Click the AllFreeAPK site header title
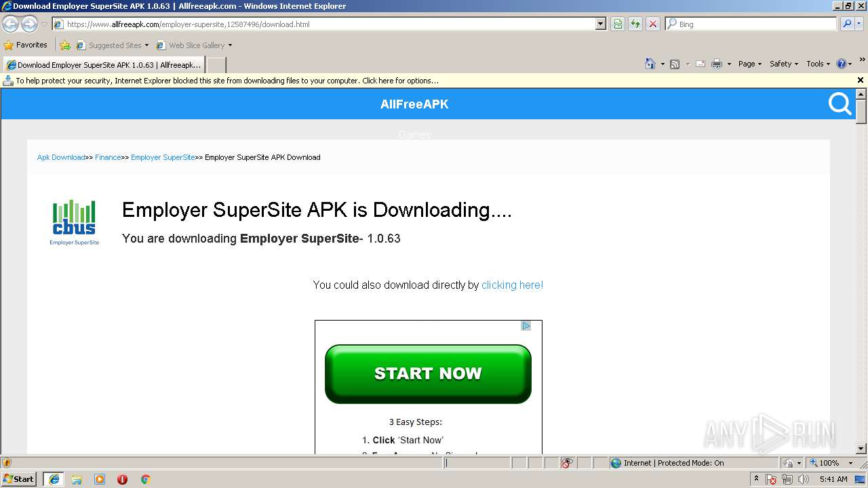 (x=414, y=104)
